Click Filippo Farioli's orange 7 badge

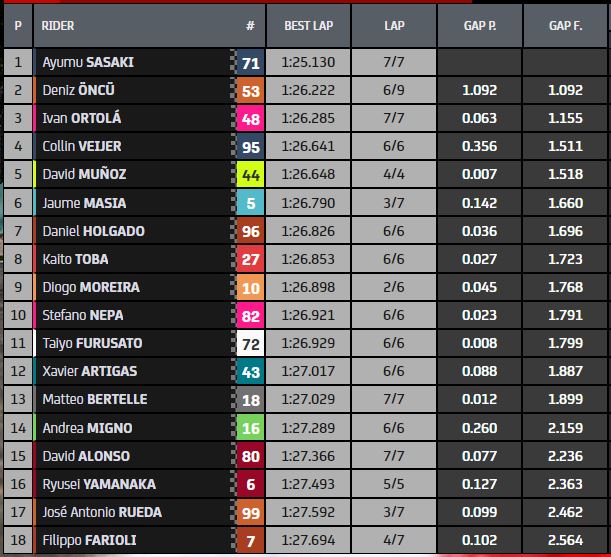250,541
